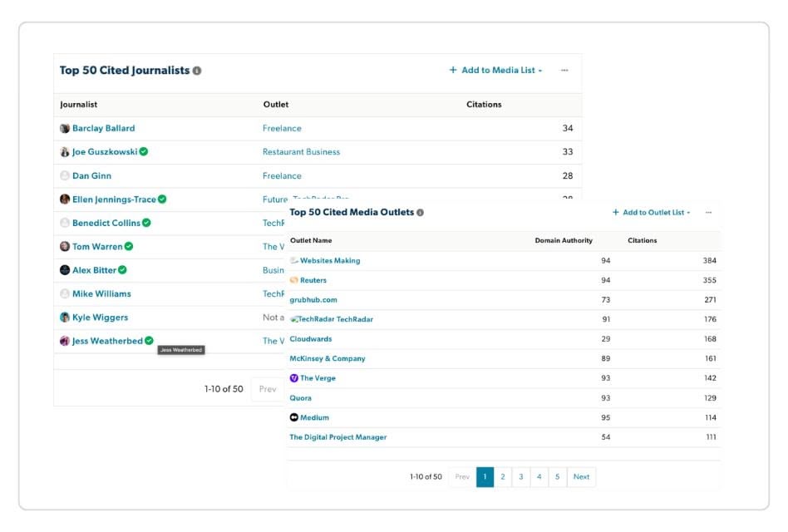Open Dan Ginn journalist profile link

[92, 176]
